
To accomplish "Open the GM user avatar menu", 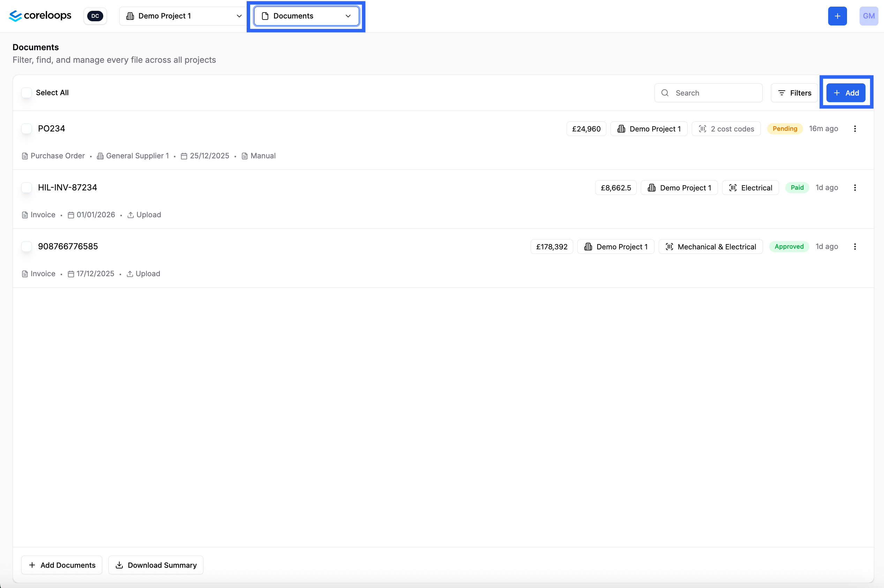I will pyautogui.click(x=868, y=16).
